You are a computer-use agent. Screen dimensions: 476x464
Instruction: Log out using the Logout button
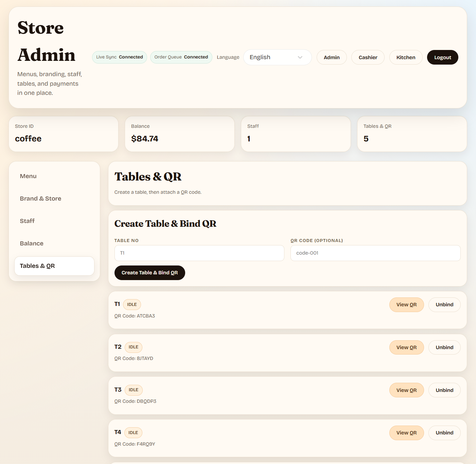(x=443, y=57)
